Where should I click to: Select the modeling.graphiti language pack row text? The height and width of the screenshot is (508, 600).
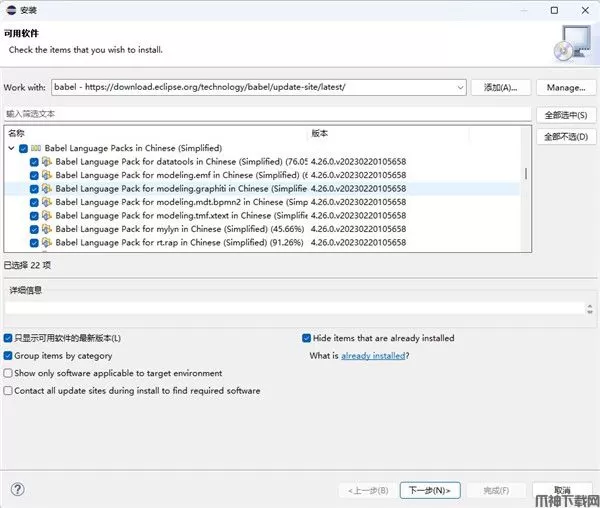(x=181, y=189)
